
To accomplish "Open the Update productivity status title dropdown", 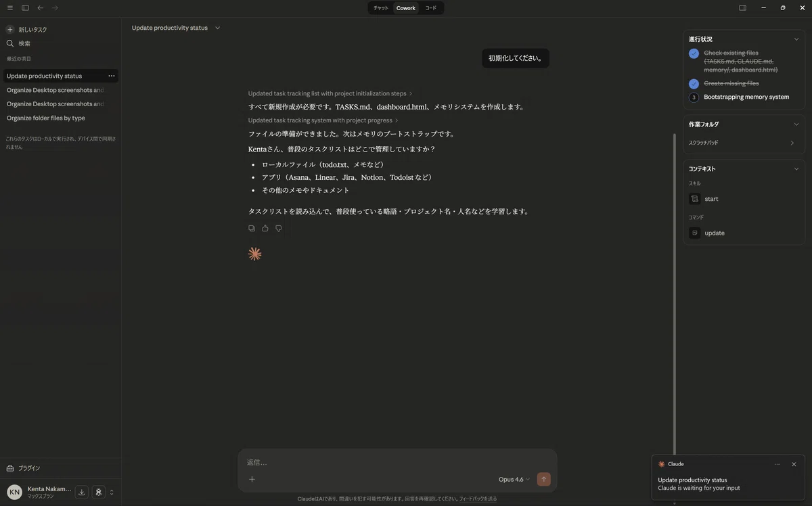I will pos(217,28).
